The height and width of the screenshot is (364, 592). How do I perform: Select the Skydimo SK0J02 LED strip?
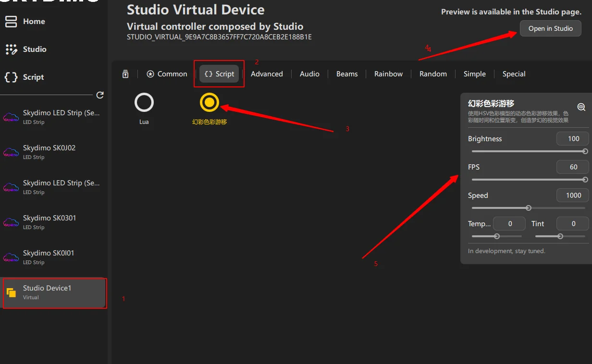(x=53, y=152)
